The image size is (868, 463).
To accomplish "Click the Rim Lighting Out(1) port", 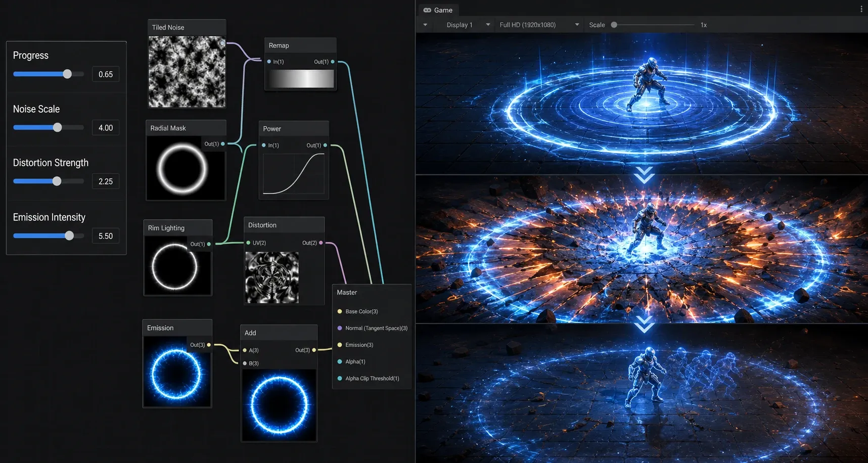I will [209, 244].
